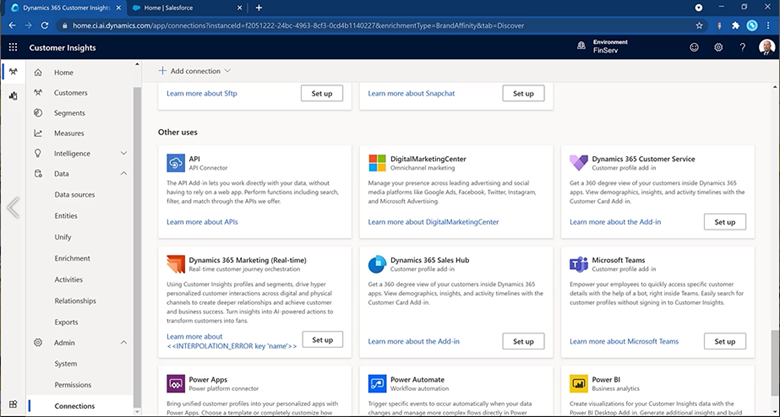Click the API connector card icon
The height and width of the screenshot is (417, 780).
click(x=176, y=163)
